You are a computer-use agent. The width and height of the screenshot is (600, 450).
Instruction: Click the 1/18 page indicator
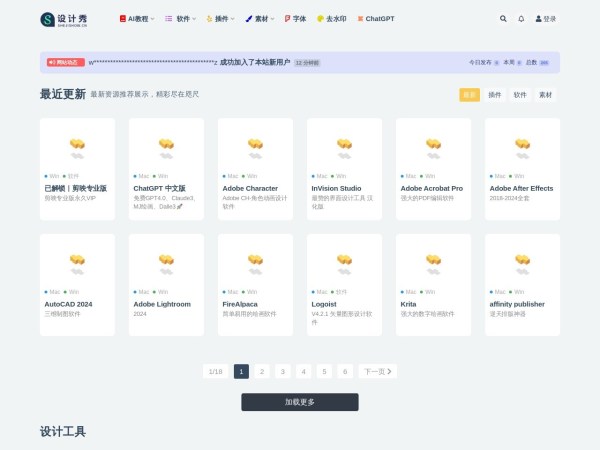(215, 371)
